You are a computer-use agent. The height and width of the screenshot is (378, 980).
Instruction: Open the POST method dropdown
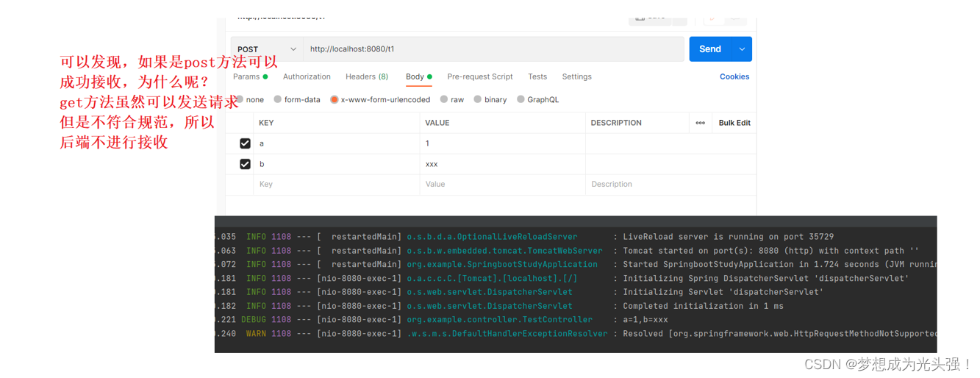267,49
